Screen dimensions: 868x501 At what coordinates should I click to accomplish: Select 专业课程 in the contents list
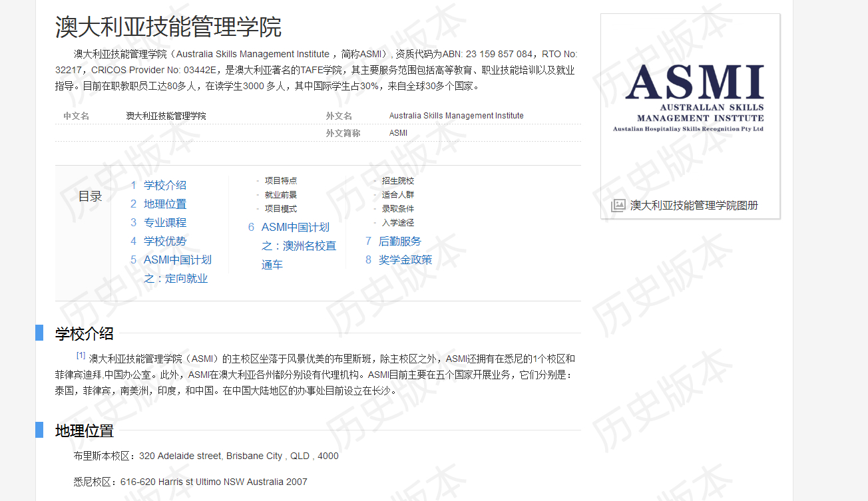pyautogui.click(x=165, y=222)
